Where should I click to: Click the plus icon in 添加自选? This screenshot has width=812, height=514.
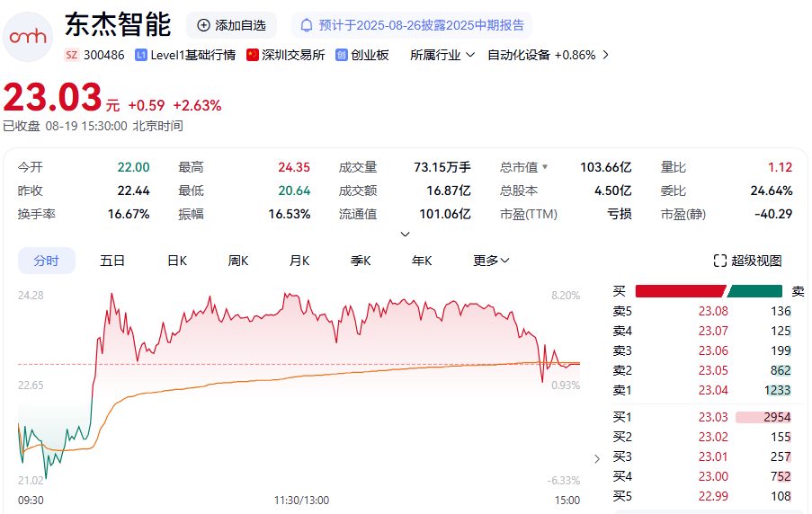(203, 25)
